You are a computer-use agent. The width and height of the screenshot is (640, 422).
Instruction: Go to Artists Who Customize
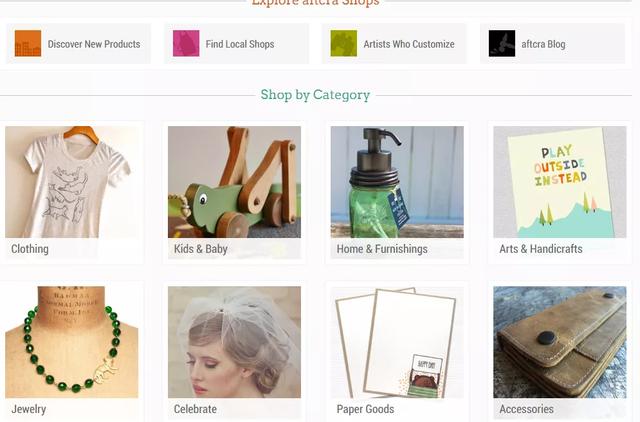coord(409,44)
